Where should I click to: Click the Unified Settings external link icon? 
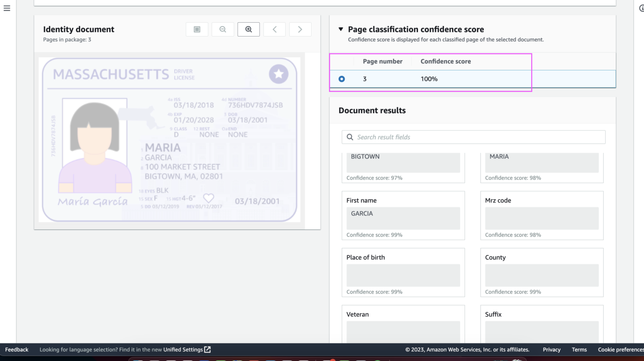[x=208, y=350]
